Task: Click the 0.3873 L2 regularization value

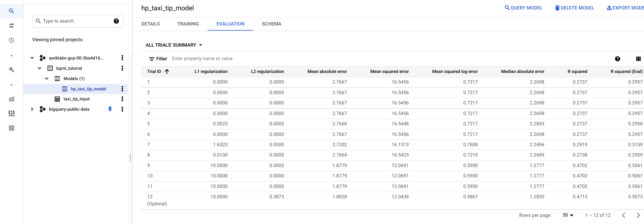Action: tap(277, 197)
